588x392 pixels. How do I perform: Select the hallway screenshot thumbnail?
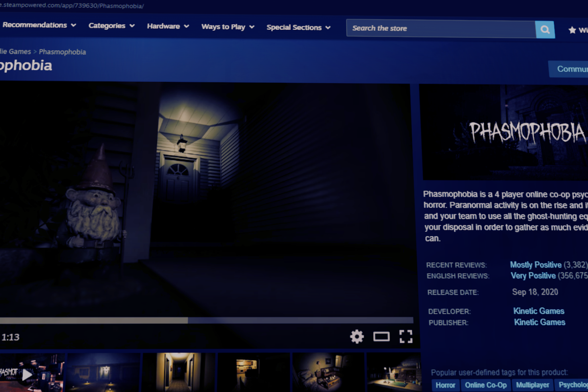tap(179, 372)
